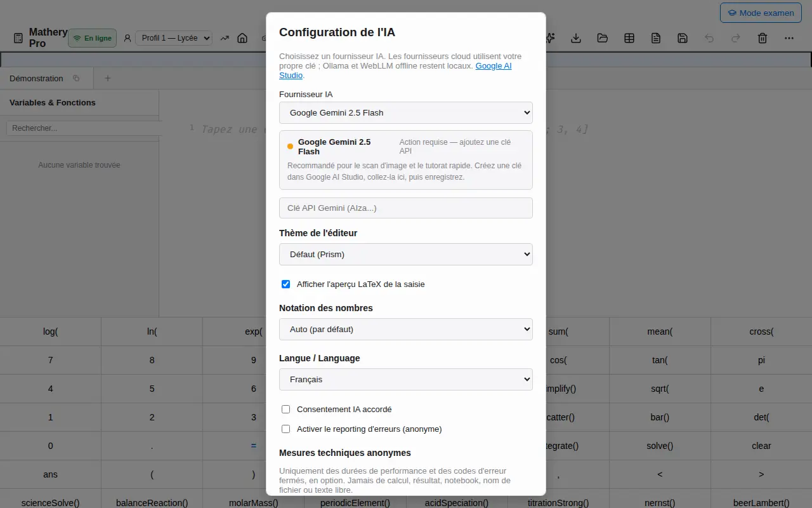Click the less-than key

tap(660, 474)
